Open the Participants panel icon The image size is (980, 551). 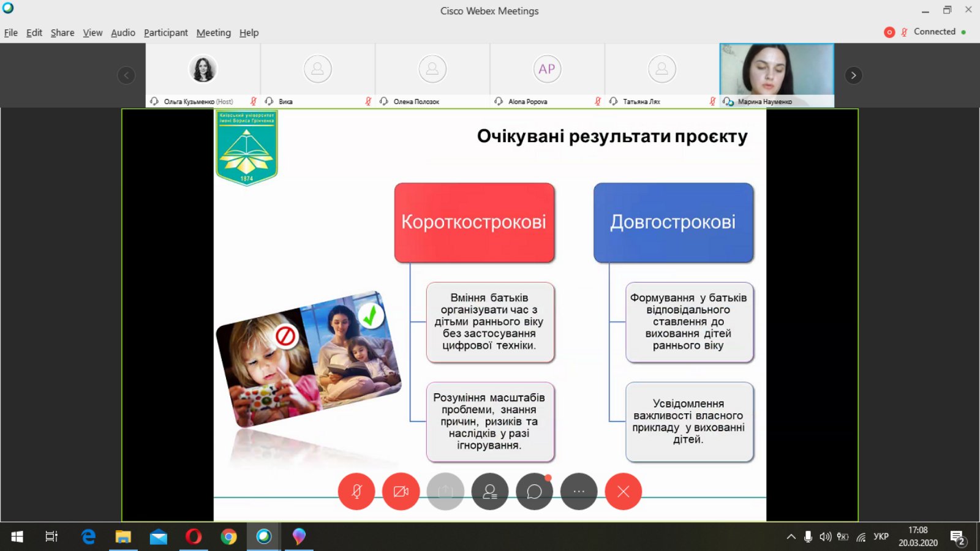pos(490,491)
